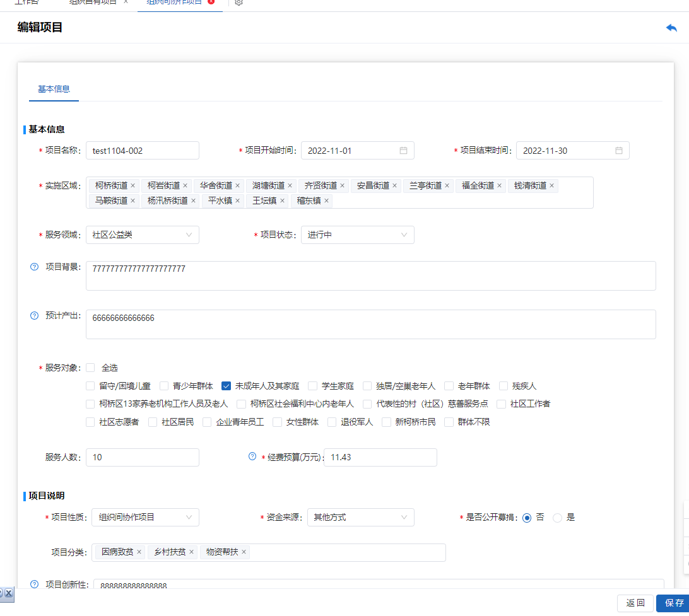Switch to the 基本信息 tab
This screenshot has width=689, height=616.
54,89
